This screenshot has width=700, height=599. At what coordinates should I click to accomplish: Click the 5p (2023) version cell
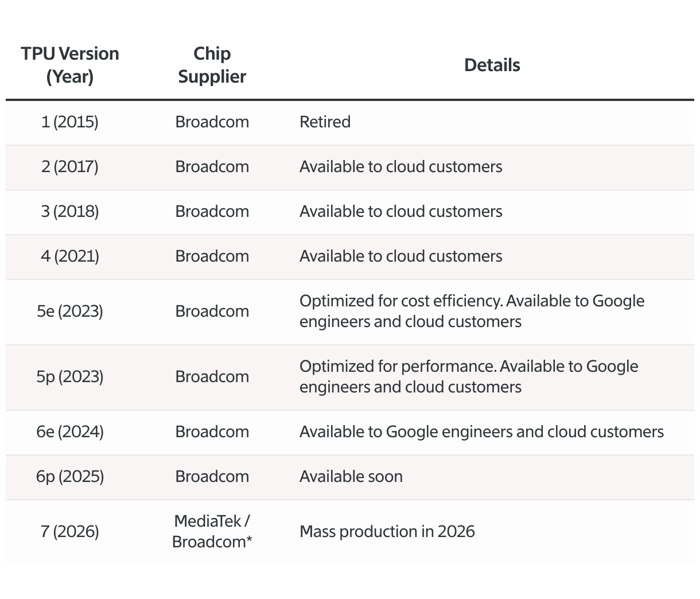tap(70, 376)
